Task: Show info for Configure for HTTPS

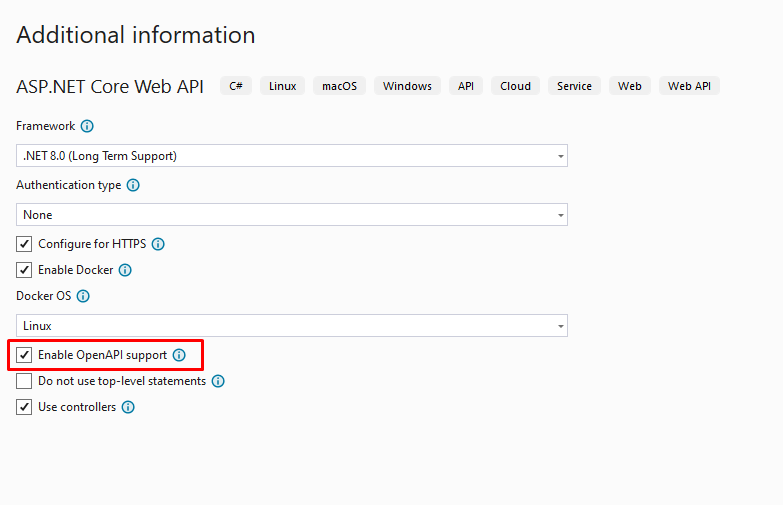Action: (x=157, y=244)
